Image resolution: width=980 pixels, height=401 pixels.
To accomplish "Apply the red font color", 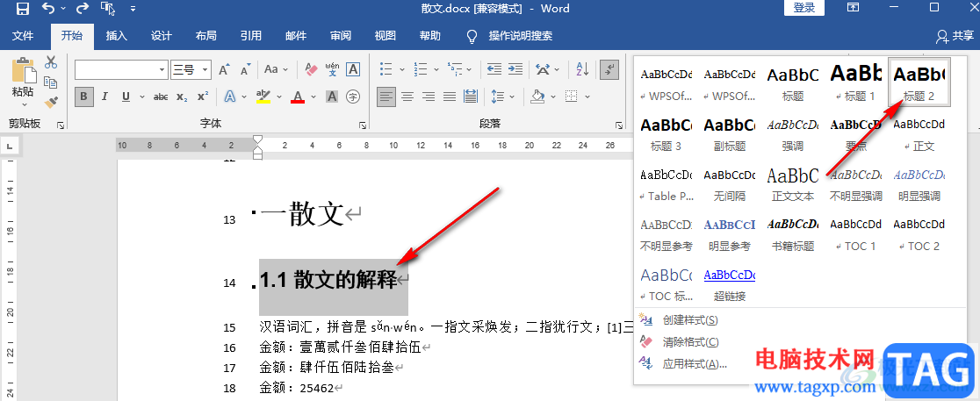I will pos(298,97).
